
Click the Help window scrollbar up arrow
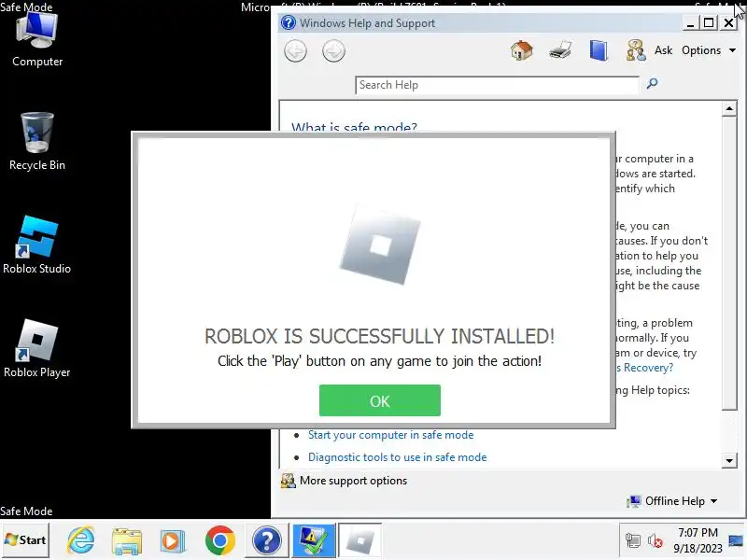pos(729,109)
